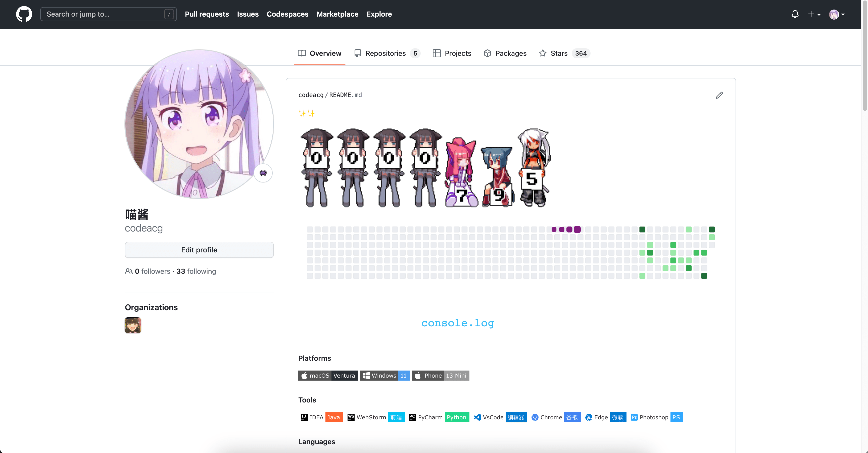Click the GitHub Octocat logo
Screen dimensions: 868x453
click(x=24, y=14)
